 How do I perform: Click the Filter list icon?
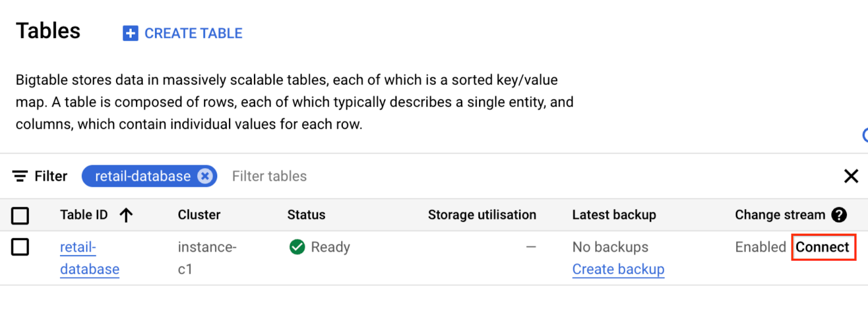[x=20, y=176]
